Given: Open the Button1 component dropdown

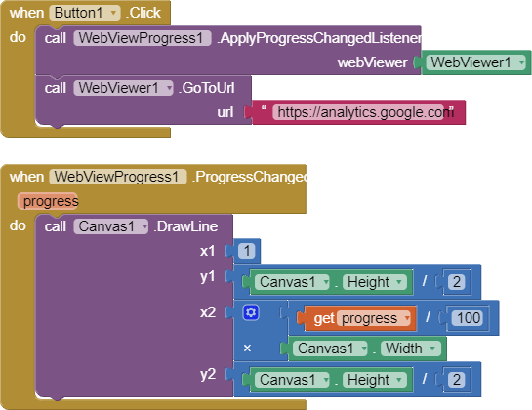Looking at the screenshot, I should point(85,13).
